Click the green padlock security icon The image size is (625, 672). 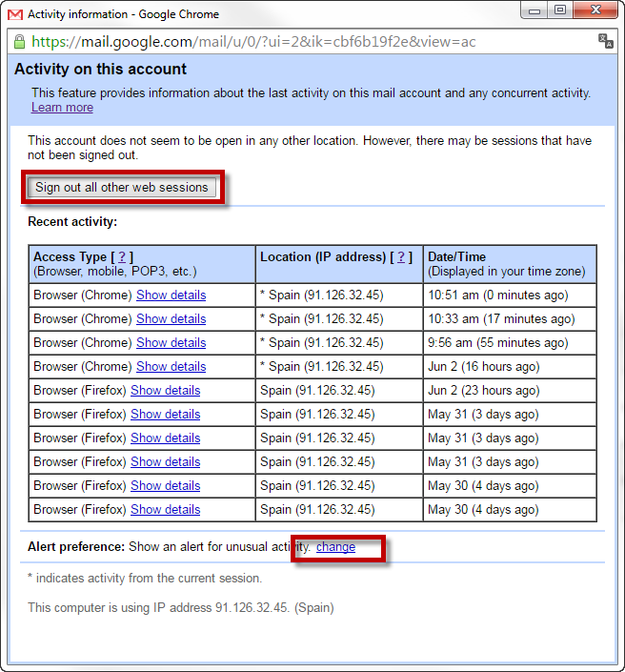(19, 42)
